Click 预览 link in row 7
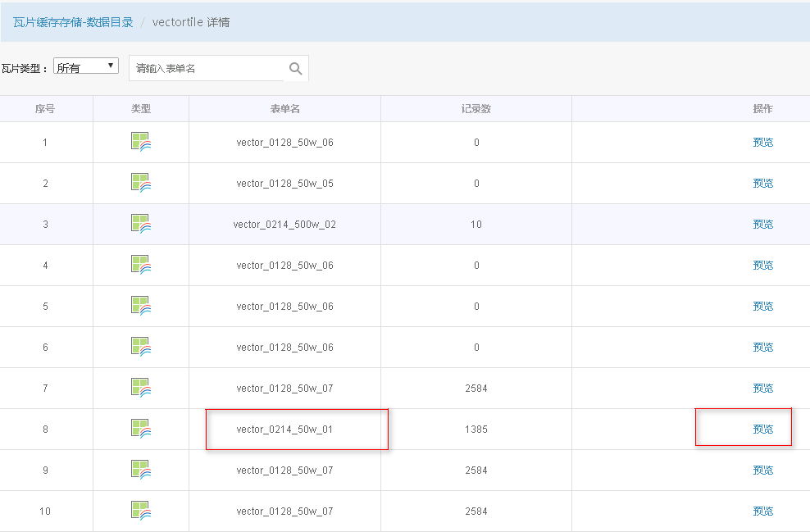The width and height of the screenshot is (810, 532). pyautogui.click(x=763, y=388)
